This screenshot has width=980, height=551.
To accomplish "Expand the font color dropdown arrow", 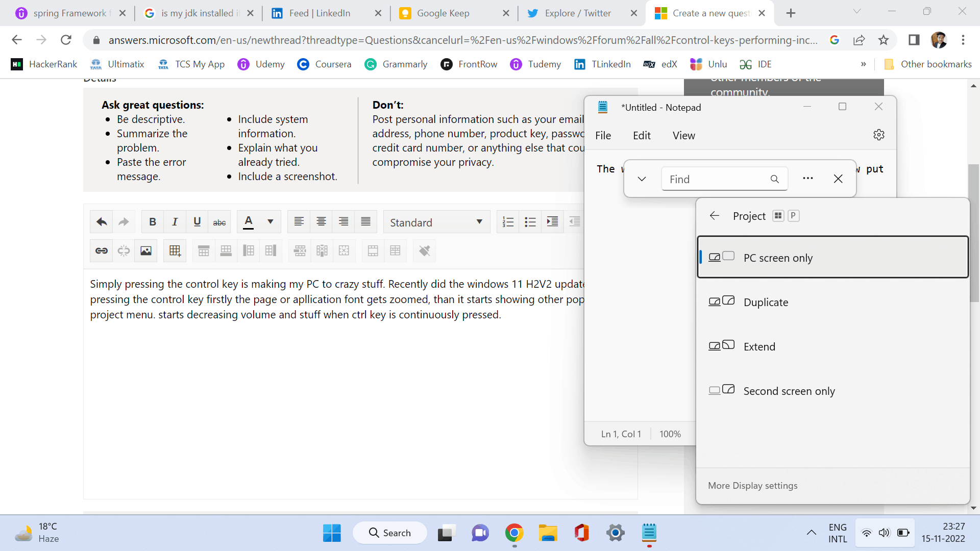I will tap(271, 222).
